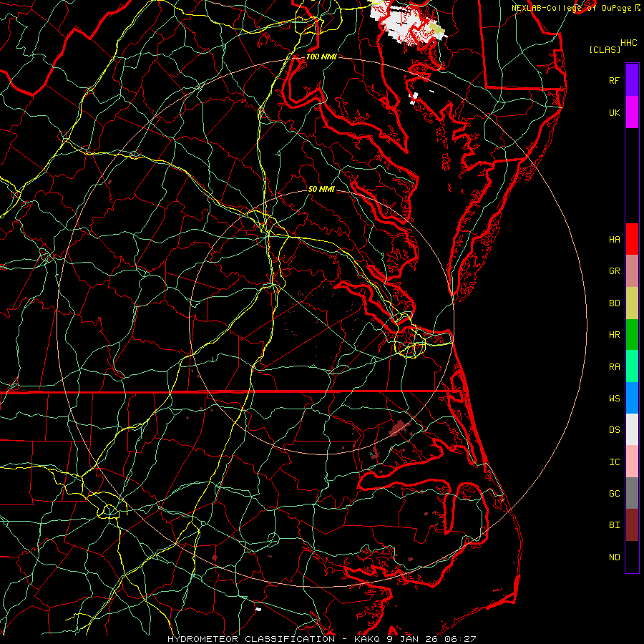Click the "RA" legend label
The height and width of the screenshot is (644, 644).
coord(614,367)
